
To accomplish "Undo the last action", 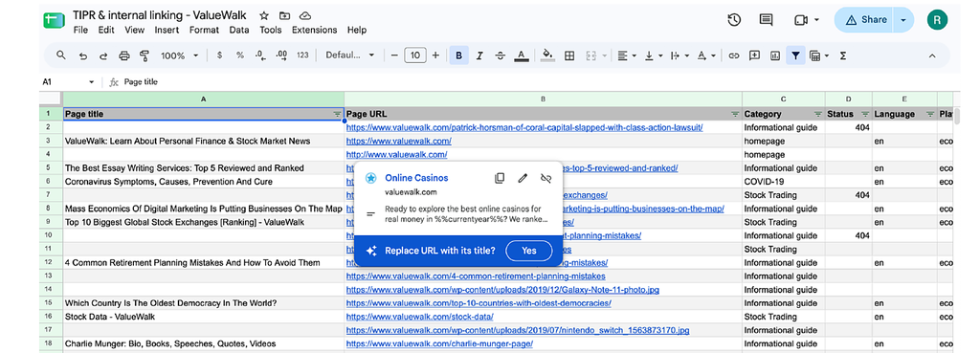I will [82, 55].
